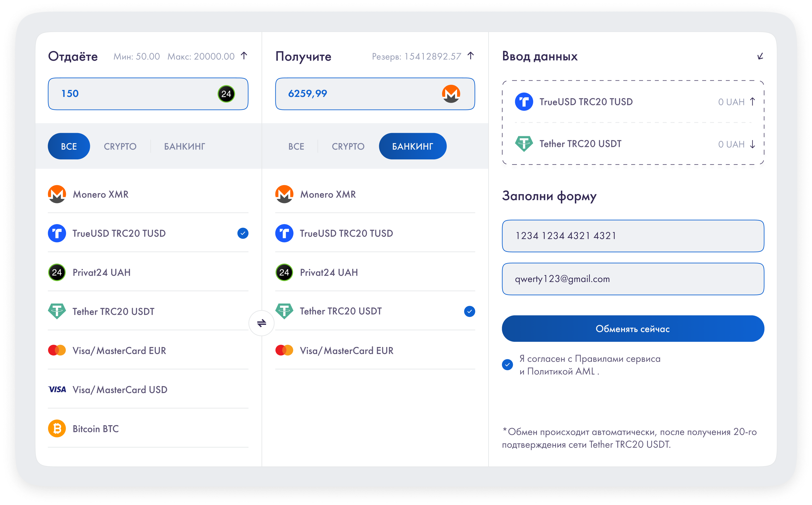Pick Privat24 UAH in the receive list
Viewport: 812px width, 505px height.
click(x=329, y=272)
